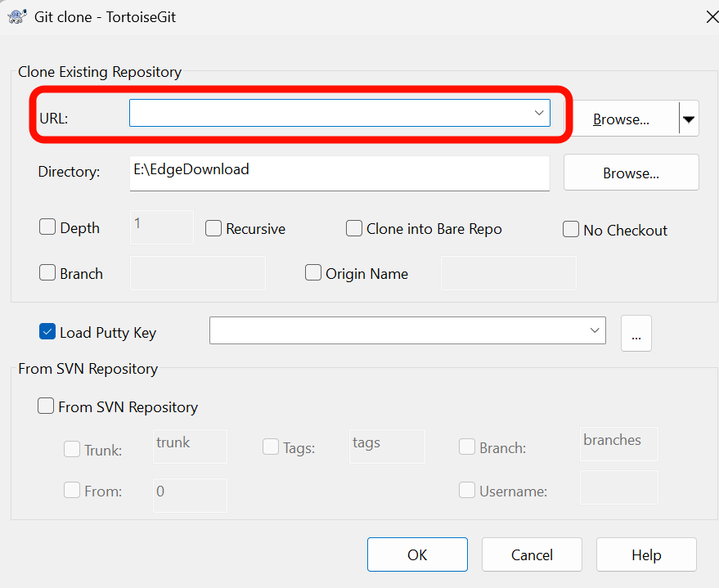719x588 pixels.
Task: Click the trunk text field
Action: pyautogui.click(x=190, y=447)
